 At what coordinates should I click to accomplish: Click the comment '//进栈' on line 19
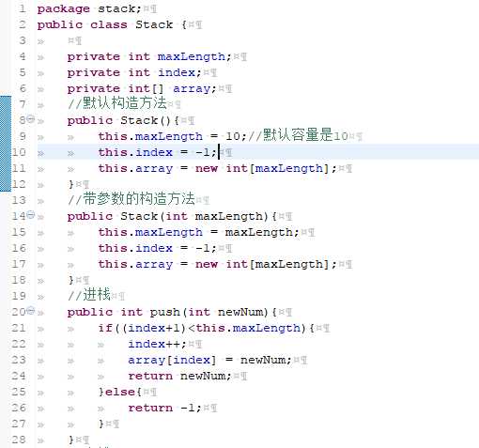[x=89, y=295]
